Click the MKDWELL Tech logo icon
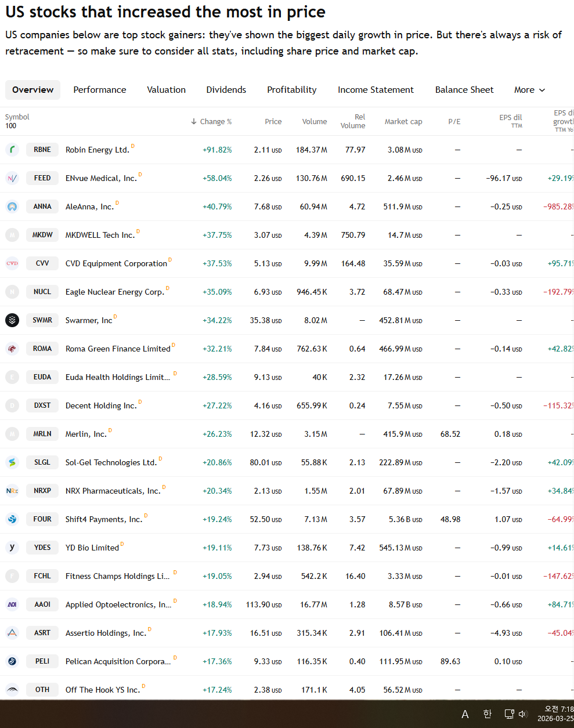 [12, 235]
